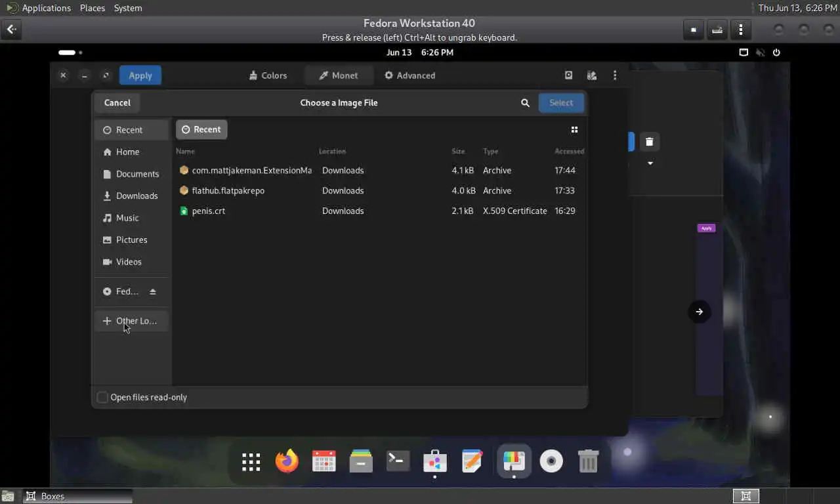Open Pictures in the sidebar
The image size is (840, 504).
(131, 240)
